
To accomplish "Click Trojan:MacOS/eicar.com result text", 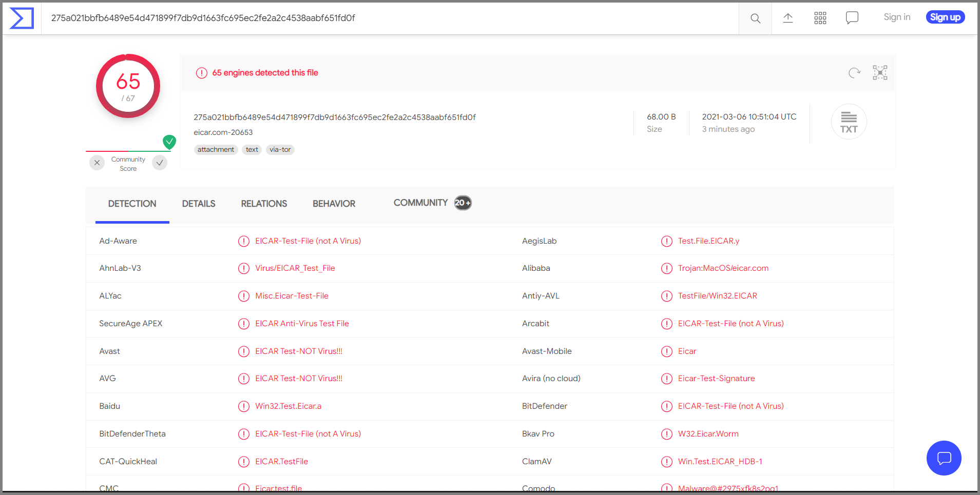I will tap(723, 268).
